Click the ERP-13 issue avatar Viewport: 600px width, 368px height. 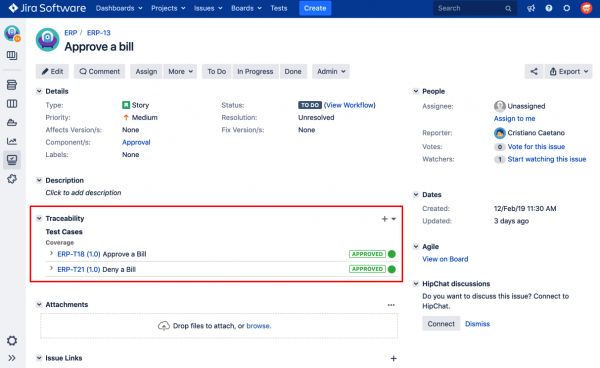coord(47,39)
